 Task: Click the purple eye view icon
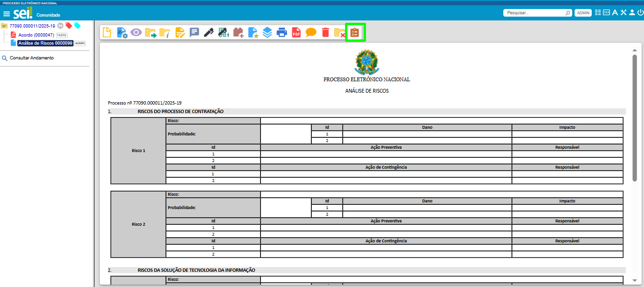136,32
